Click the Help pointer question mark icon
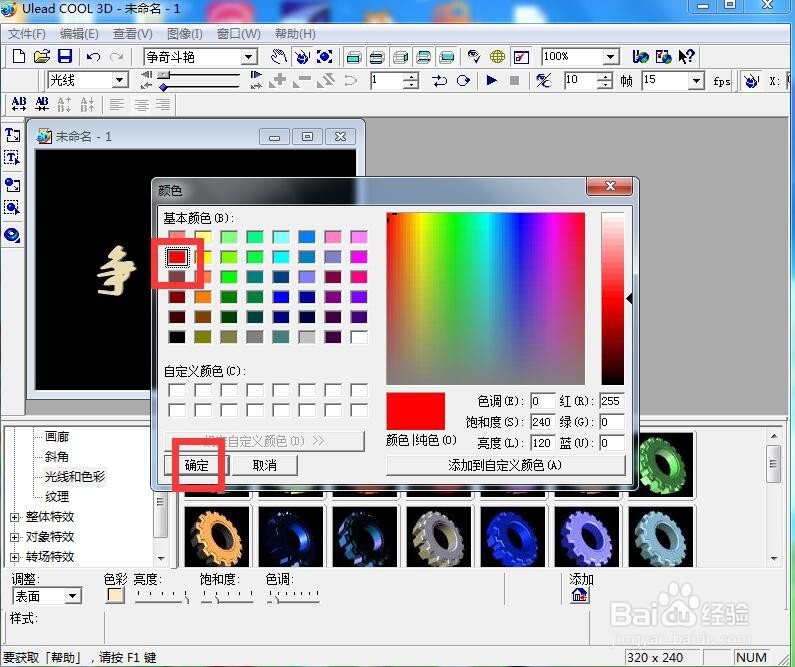The width and height of the screenshot is (795, 667). [x=686, y=57]
